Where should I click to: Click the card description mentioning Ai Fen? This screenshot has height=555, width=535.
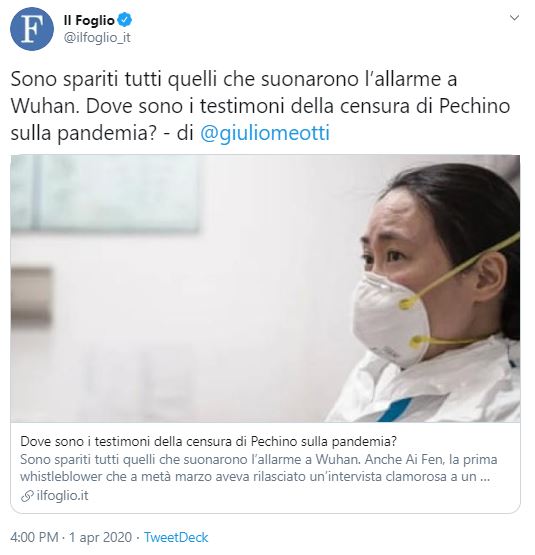pos(258,468)
